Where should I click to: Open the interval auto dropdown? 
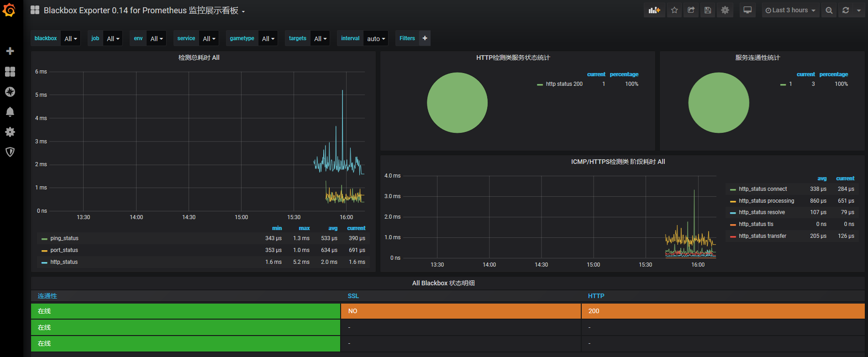coord(376,38)
